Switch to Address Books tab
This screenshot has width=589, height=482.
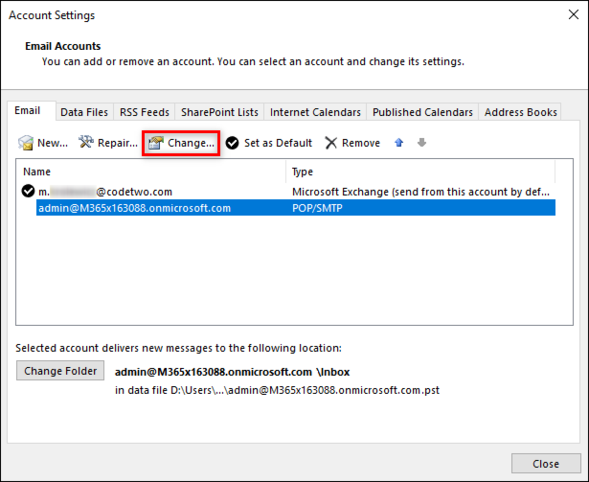pos(520,112)
